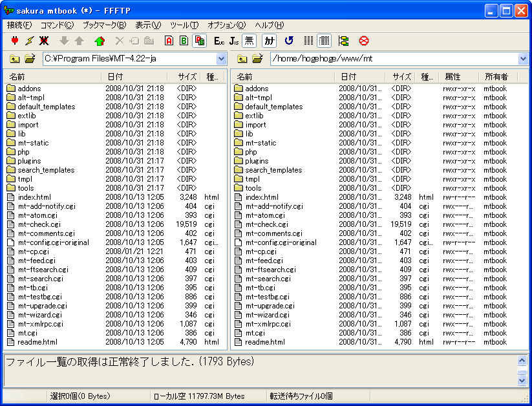Click remote change folder icon
This screenshot has width=532, height=406.
tap(257, 59)
